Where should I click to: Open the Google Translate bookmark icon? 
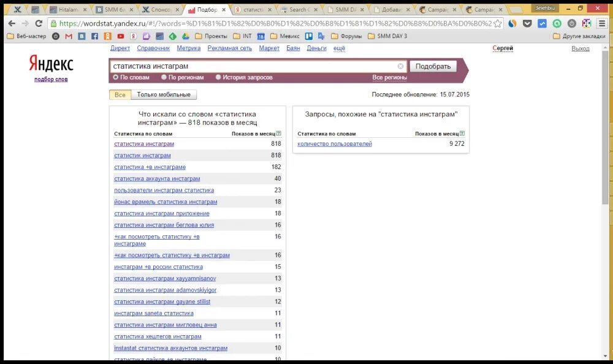[x=321, y=36]
